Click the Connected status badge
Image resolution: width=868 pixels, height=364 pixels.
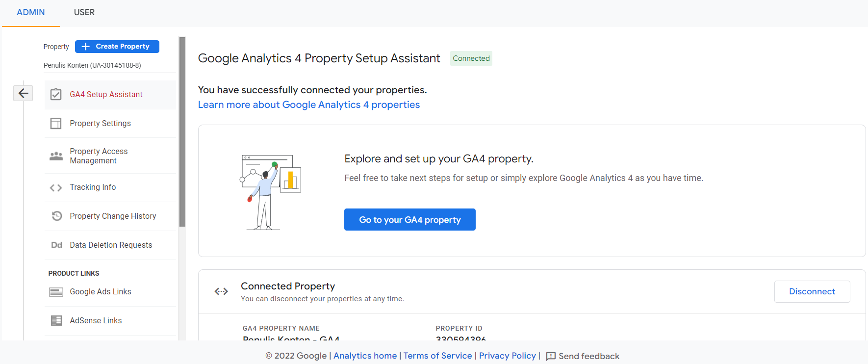[x=471, y=58]
